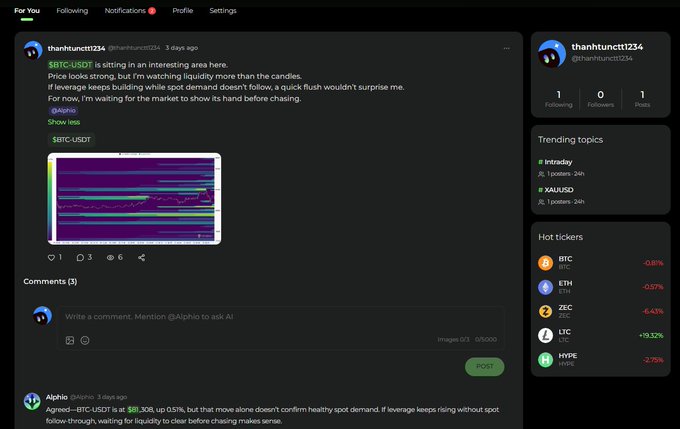View the Followers count in sidebar
Screen dimensions: 680x429
coord(601,98)
